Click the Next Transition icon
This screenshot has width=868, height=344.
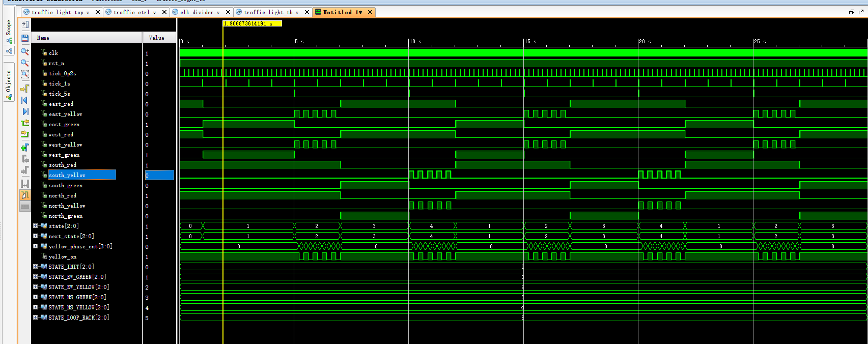24,134
